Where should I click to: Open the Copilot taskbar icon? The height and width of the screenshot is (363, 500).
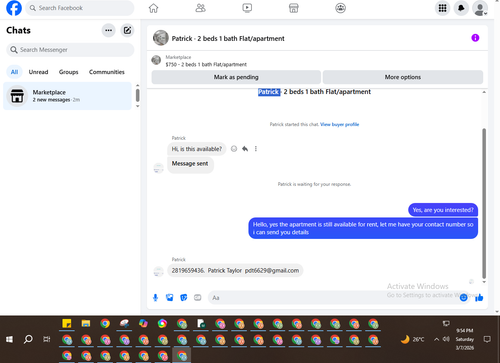point(143,323)
